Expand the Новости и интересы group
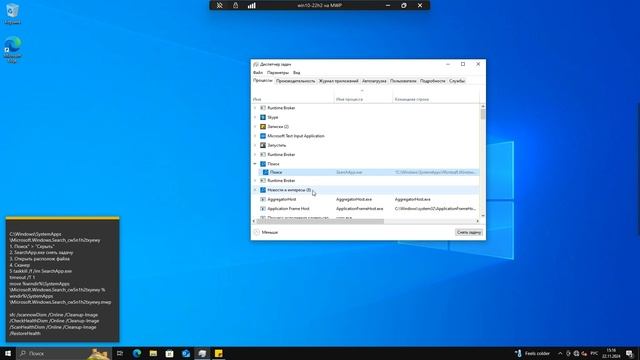The image size is (640, 360). point(255,190)
